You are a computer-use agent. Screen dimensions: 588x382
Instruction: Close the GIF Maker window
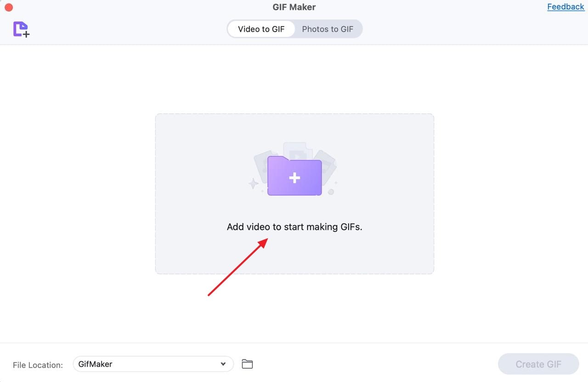click(8, 7)
